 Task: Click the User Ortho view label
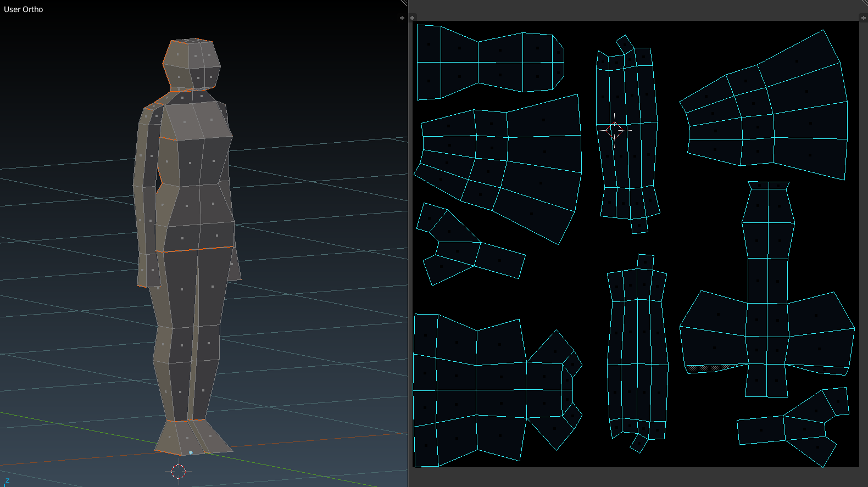24,9
